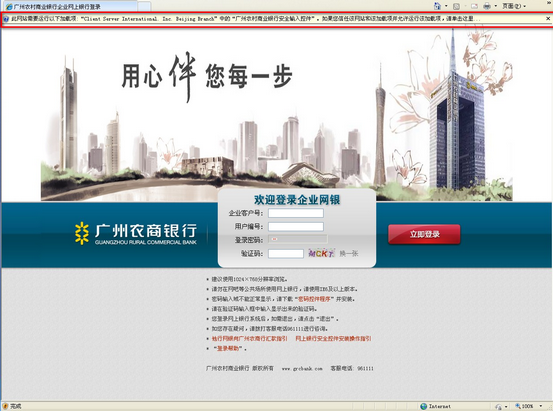Click the Read Mail icon in the toolbar
553x411 pixels.
tap(474, 6)
